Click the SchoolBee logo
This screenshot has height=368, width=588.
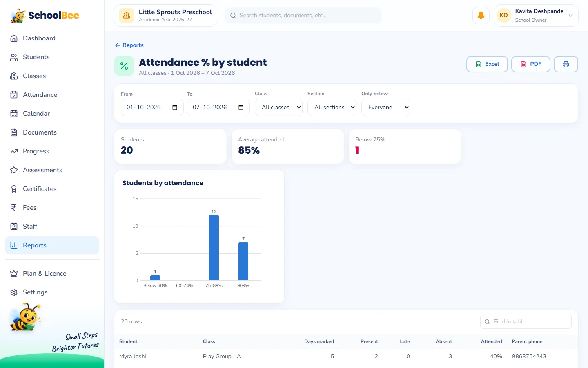[x=45, y=16]
